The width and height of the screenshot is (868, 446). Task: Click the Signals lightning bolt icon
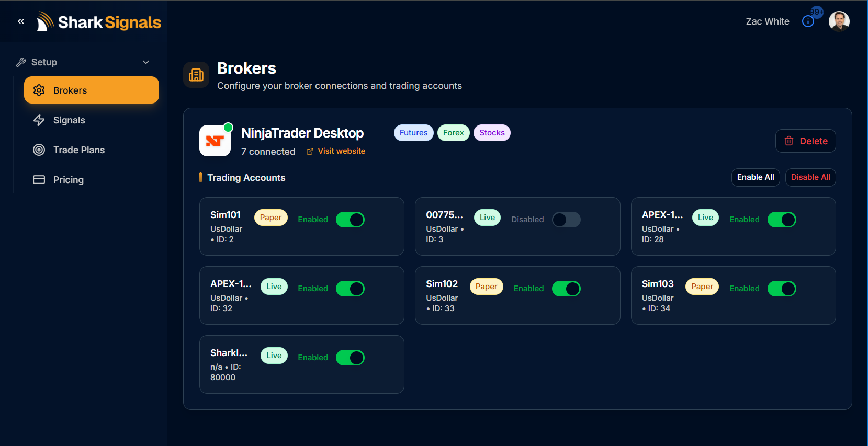tap(39, 120)
